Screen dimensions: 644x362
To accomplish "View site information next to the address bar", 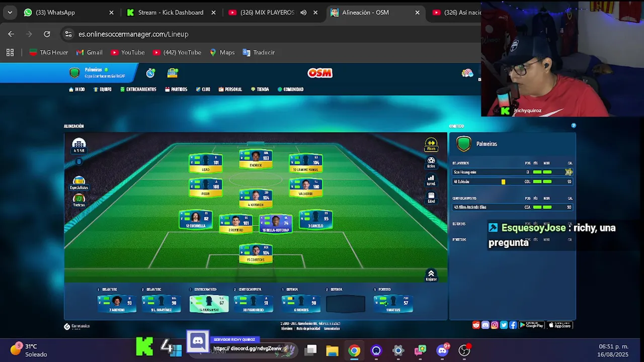I will coord(68,34).
